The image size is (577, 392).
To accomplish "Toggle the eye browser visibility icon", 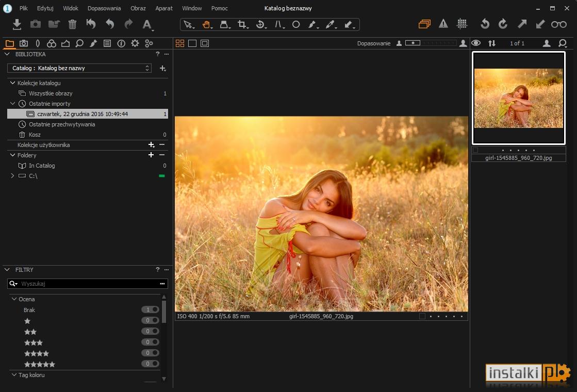I will coord(476,43).
